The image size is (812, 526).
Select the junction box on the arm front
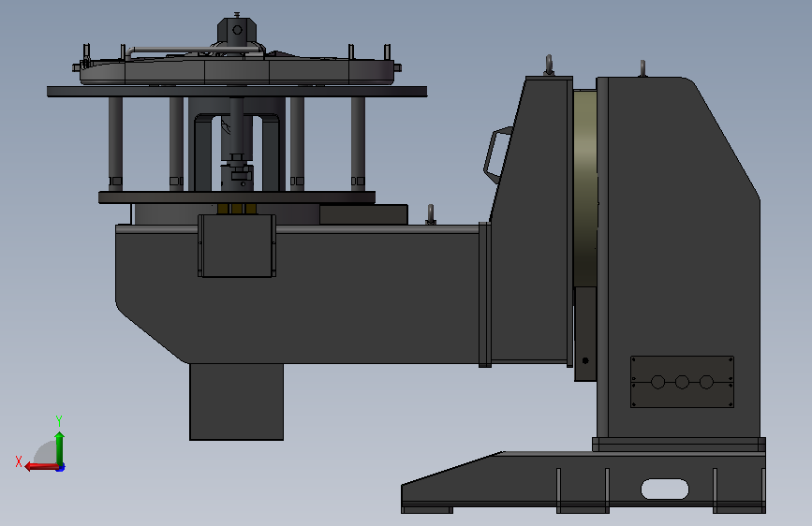pyautogui.click(x=237, y=246)
